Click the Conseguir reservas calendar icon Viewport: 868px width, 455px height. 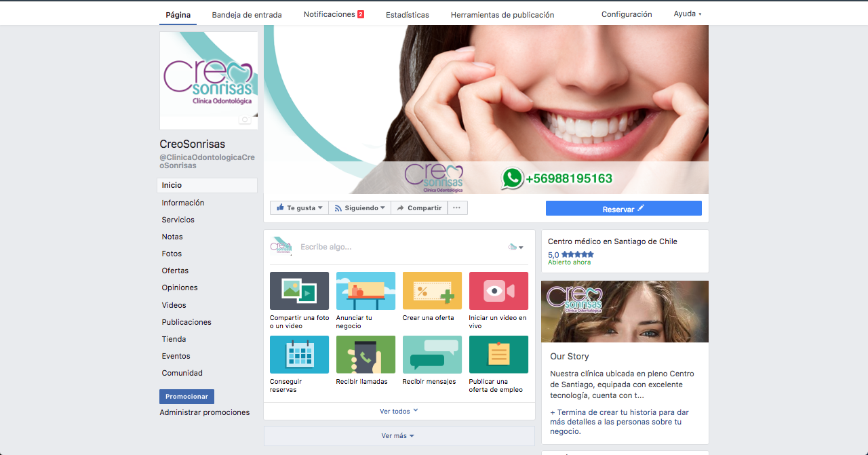tap(299, 355)
